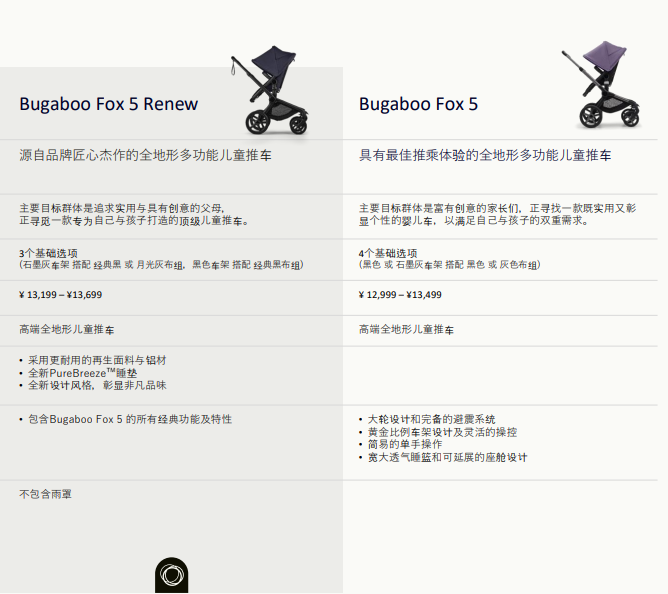Click the bullet 宽大透气睡篮和可延展的座舱设计
668x594 pixels.
coord(447,458)
